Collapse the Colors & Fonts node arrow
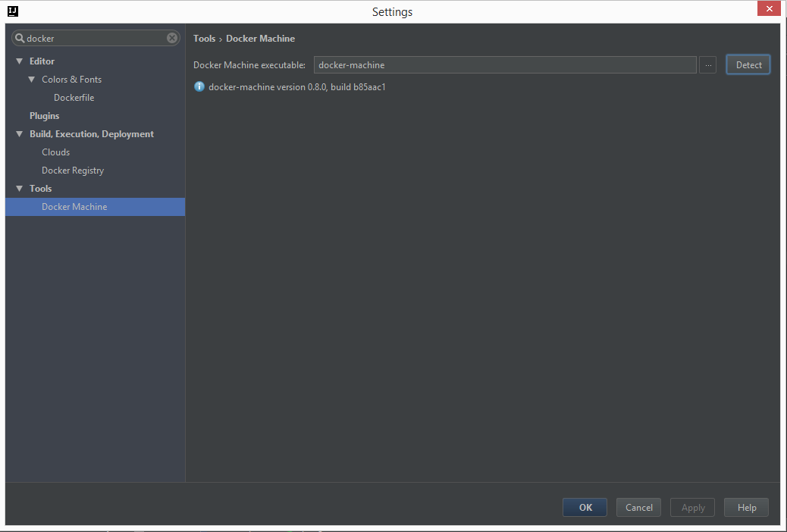 (32, 80)
